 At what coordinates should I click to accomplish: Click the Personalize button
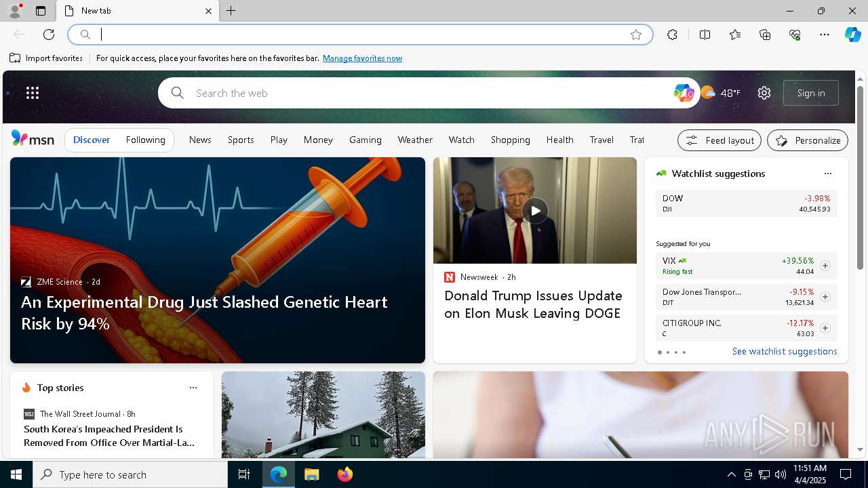(x=808, y=140)
